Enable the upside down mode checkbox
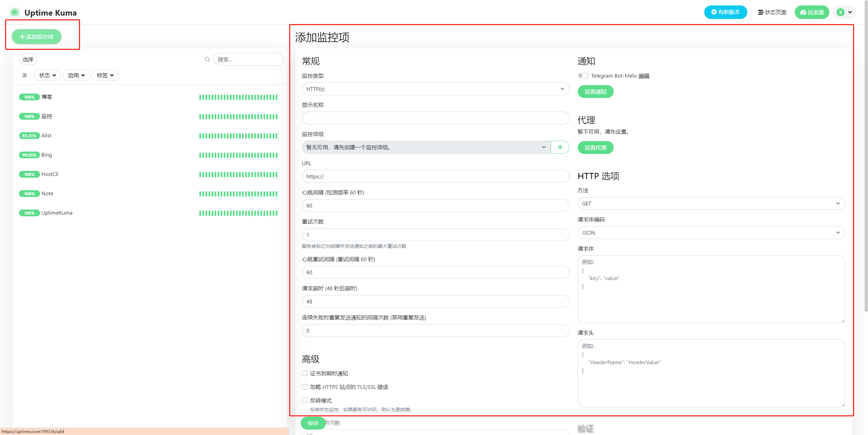 [x=305, y=400]
